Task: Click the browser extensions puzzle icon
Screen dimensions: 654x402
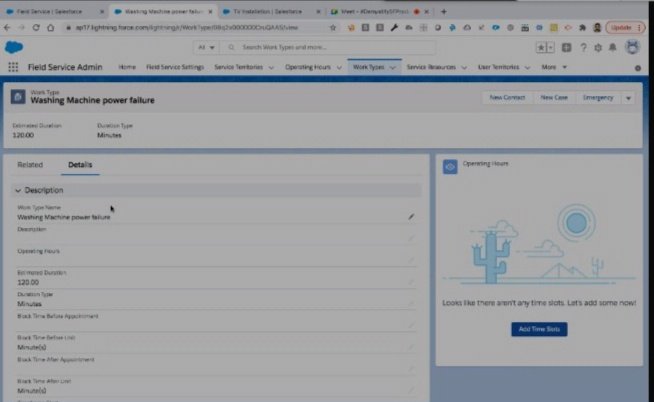Action: tap(582, 28)
